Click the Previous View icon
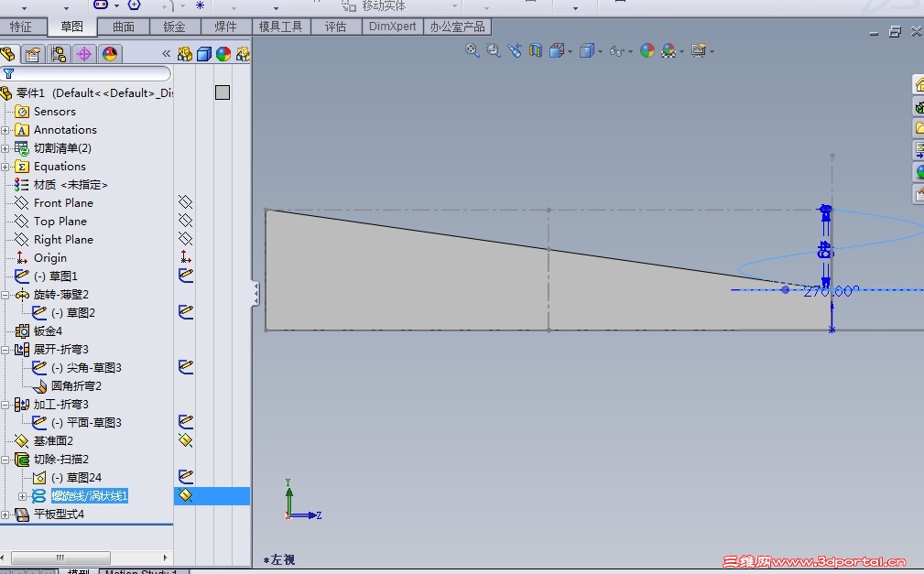 [x=515, y=50]
